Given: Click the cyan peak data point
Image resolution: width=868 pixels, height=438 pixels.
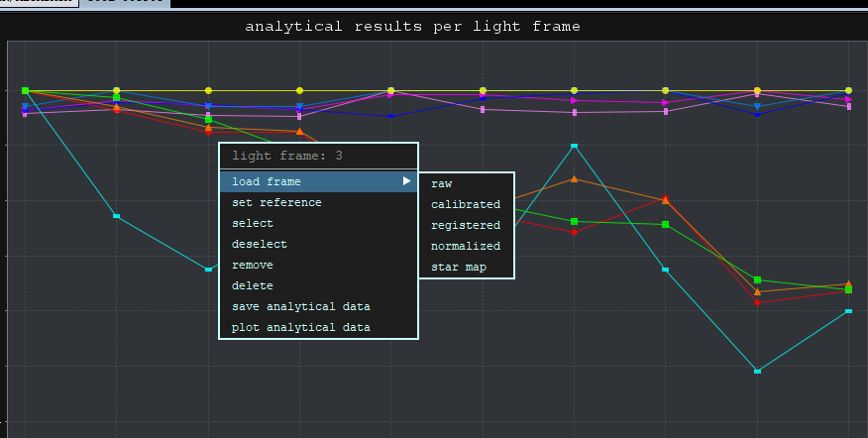Looking at the screenshot, I should coord(574,146).
